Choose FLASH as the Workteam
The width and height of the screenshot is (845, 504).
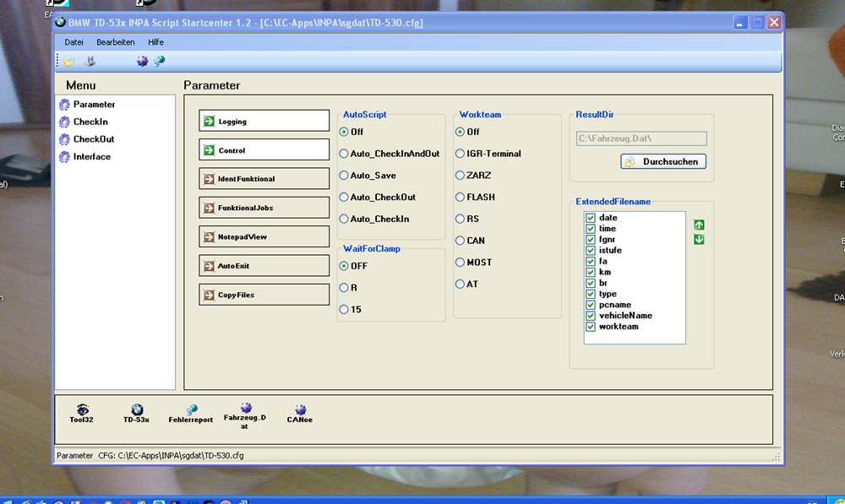(x=461, y=198)
